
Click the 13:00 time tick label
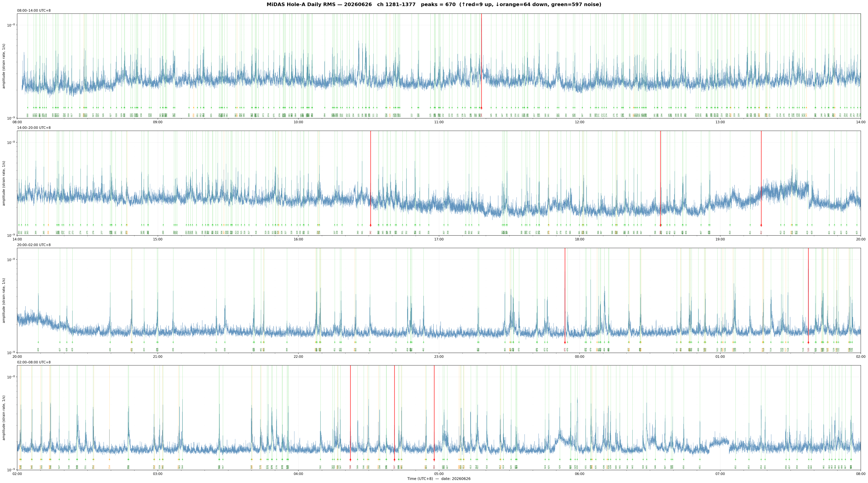coord(720,122)
